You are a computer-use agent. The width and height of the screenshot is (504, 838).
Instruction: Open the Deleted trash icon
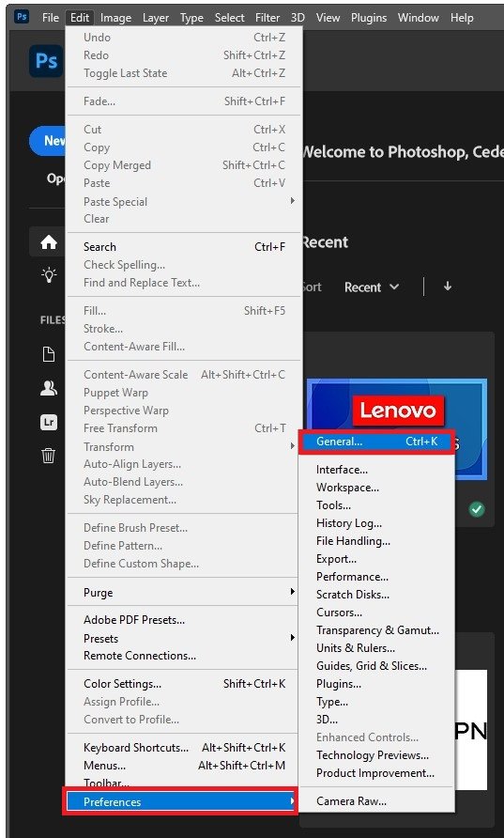[49, 456]
